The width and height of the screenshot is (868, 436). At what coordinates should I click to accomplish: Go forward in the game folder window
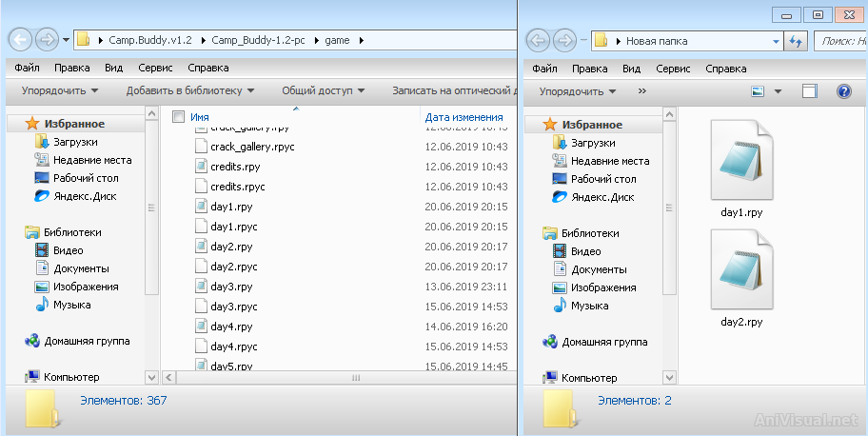pyautogui.click(x=47, y=40)
